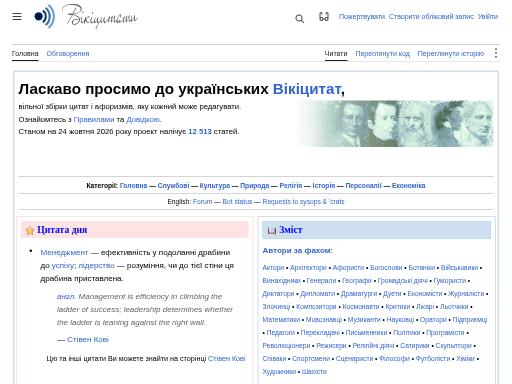Open Стівен Кові author attribution link
Image resolution: width=512 pixels, height=384 pixels.
pos(88,339)
